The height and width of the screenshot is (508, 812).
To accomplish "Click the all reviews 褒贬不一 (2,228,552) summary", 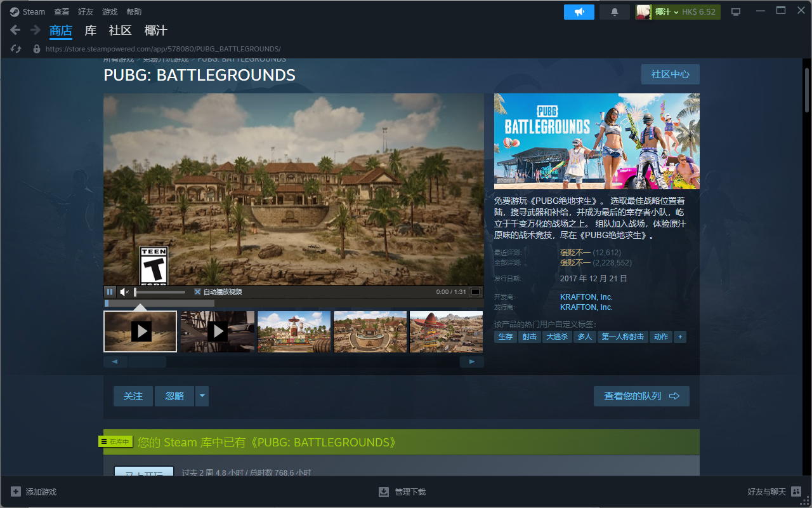I will (x=596, y=263).
